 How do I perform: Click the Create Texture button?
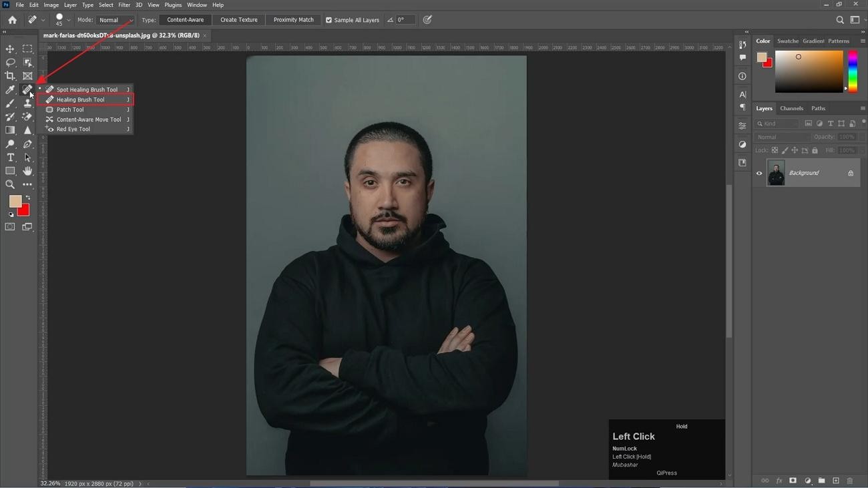[239, 20]
